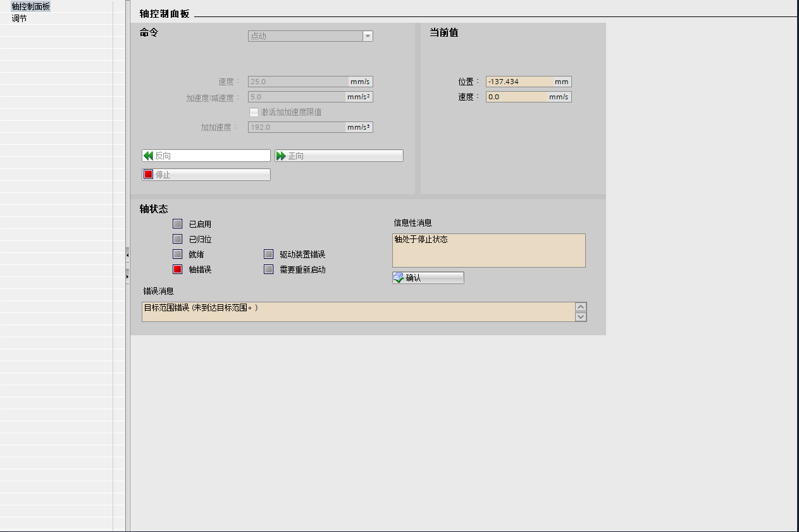Click the 加加速度 field showing 192.0

297,127
